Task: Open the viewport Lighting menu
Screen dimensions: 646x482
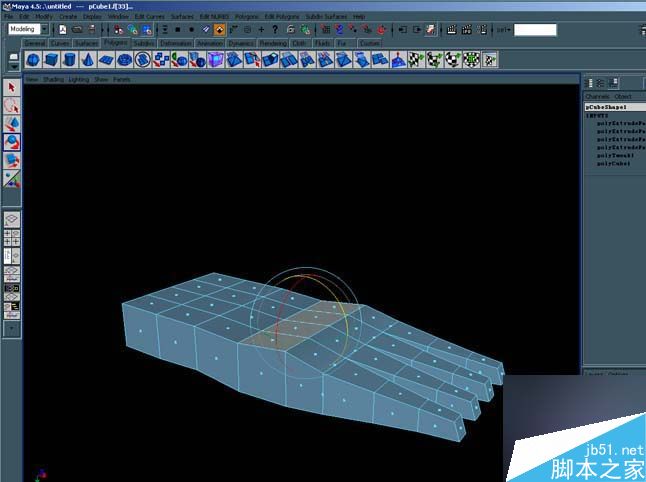Action: [79, 80]
